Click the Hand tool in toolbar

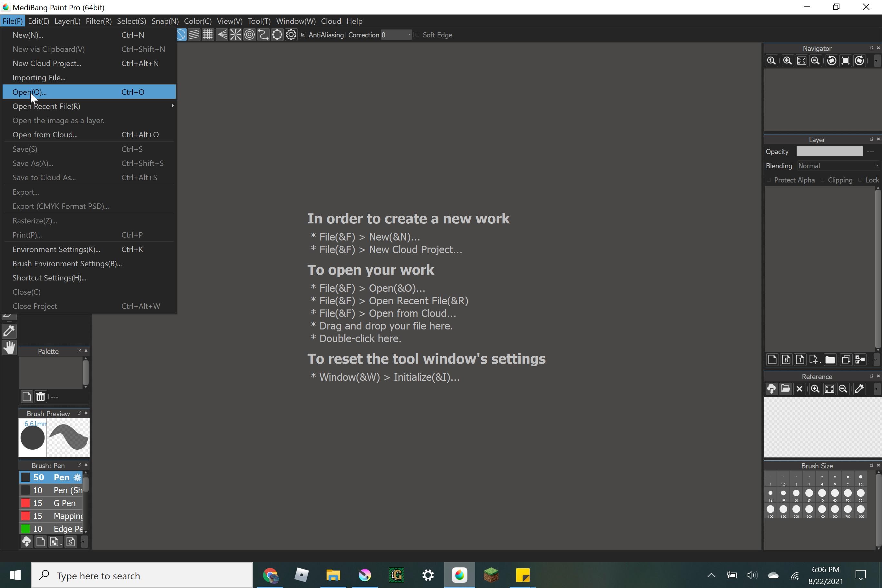click(x=9, y=348)
